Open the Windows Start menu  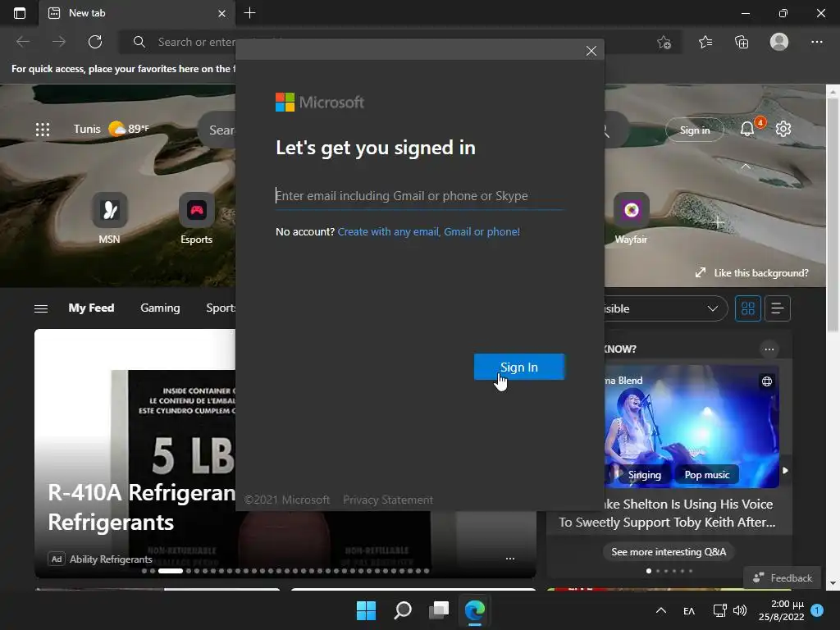click(367, 610)
